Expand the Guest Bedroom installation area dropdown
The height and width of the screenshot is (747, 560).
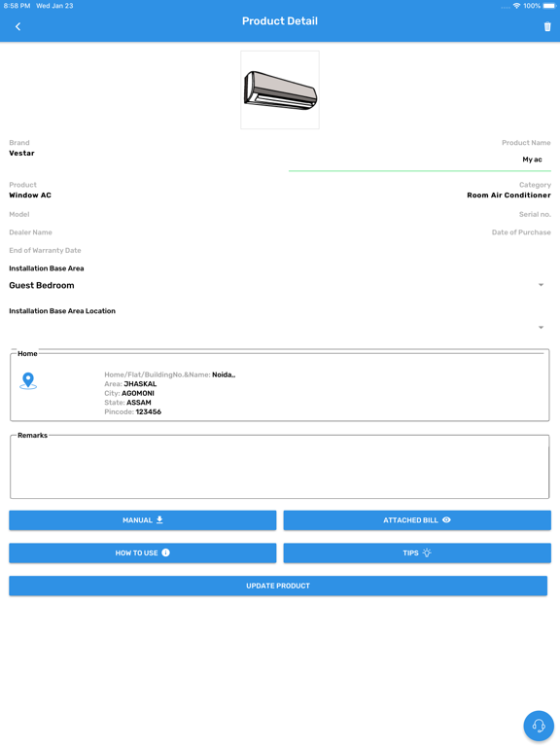280,285
